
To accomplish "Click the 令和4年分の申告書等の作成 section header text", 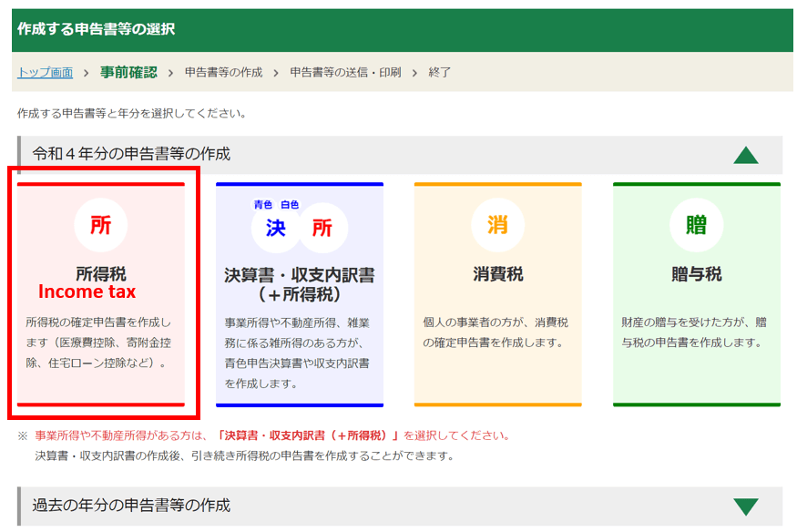I will [132, 153].
